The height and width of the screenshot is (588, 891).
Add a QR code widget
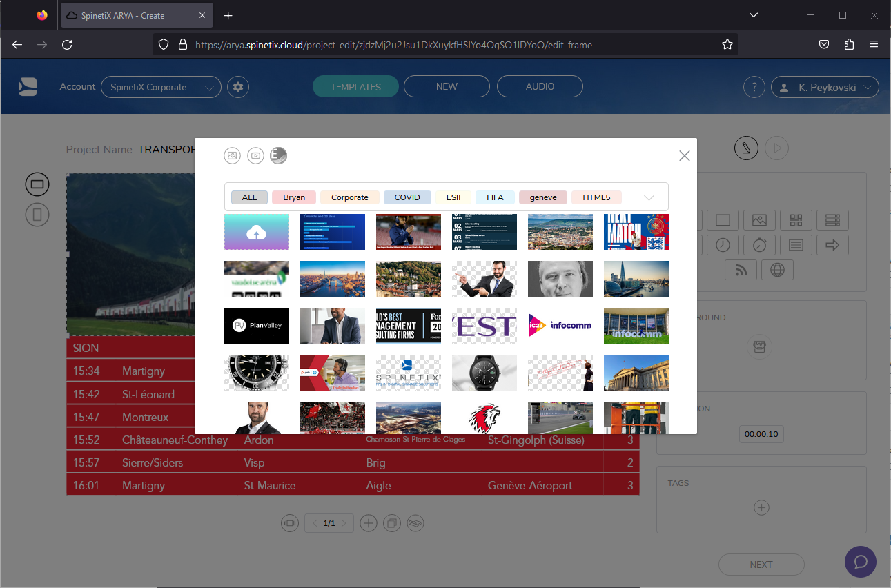(796, 220)
